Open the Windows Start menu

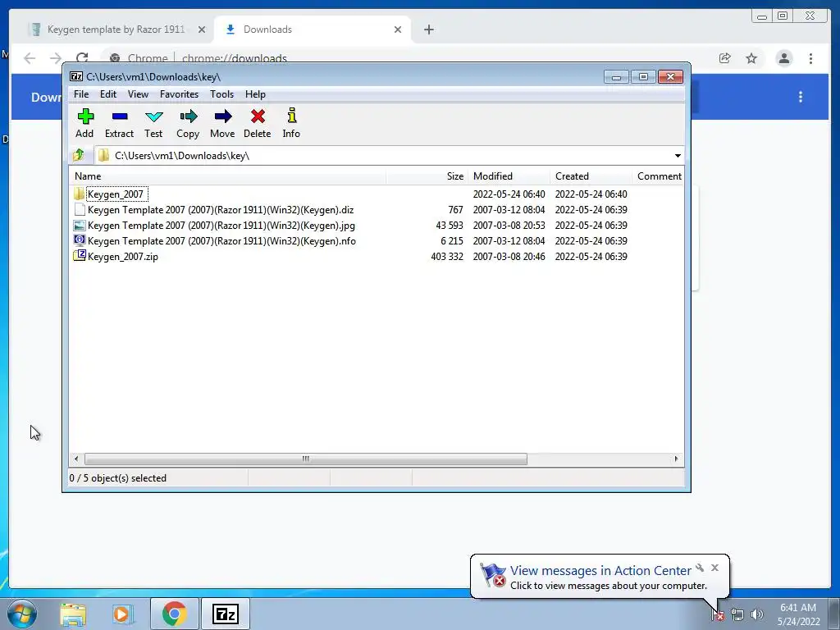pyautogui.click(x=22, y=614)
